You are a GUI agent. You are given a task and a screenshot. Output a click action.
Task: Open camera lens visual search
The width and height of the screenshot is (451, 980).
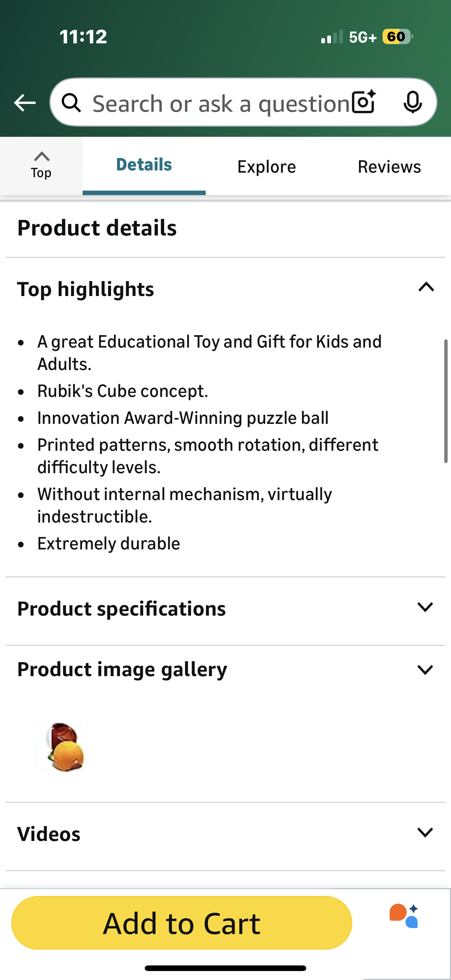click(363, 102)
